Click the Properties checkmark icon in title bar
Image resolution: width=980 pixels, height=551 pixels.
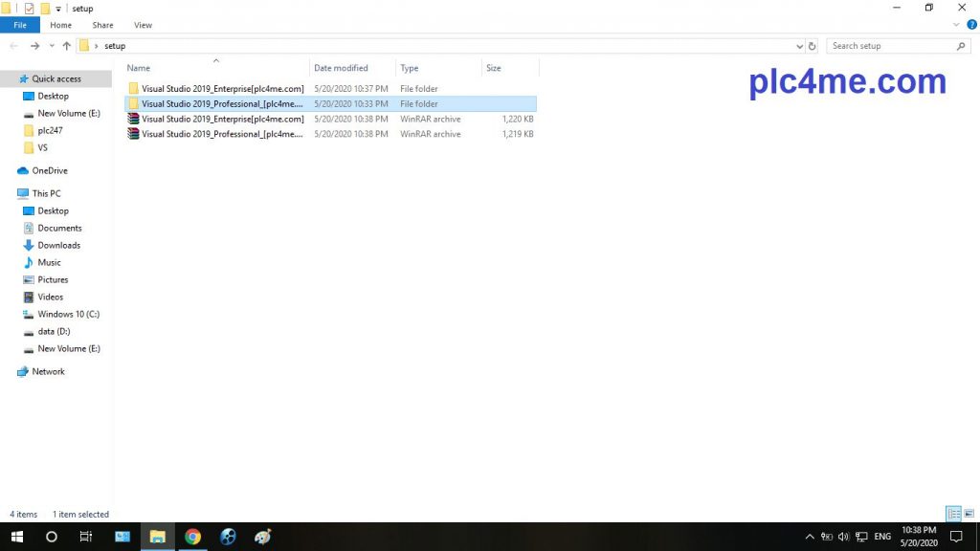click(29, 9)
